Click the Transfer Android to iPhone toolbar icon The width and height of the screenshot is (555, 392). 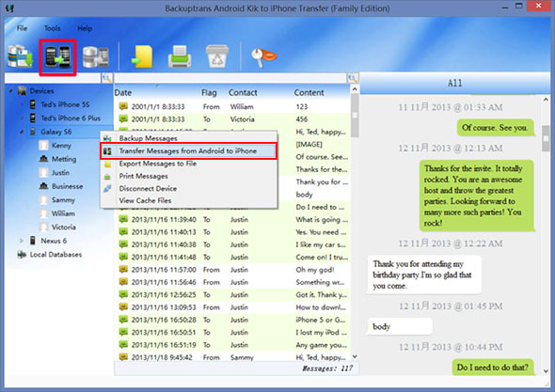point(57,57)
